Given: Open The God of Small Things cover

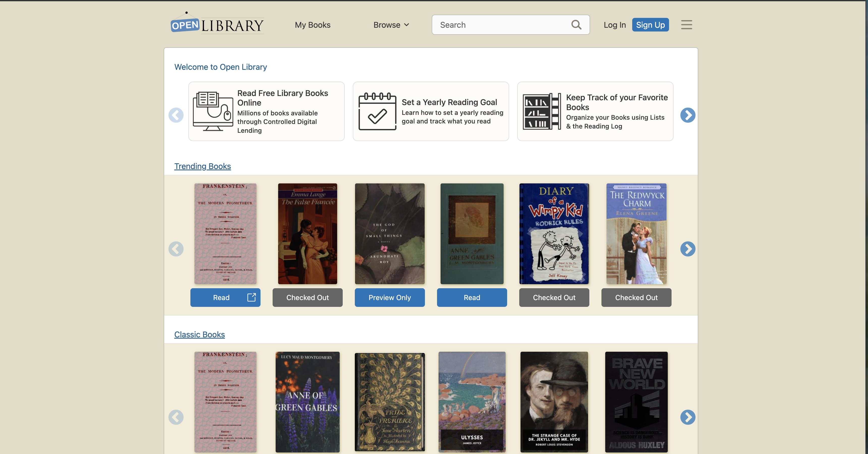Looking at the screenshot, I should pos(390,234).
